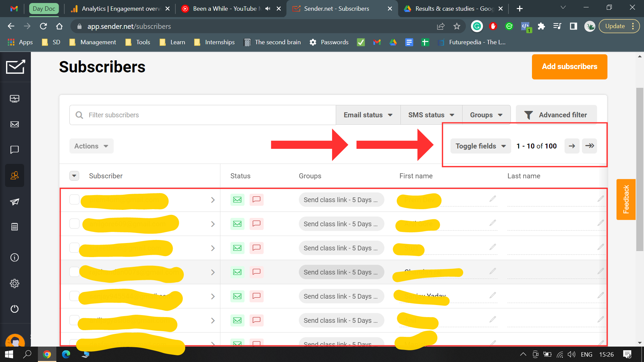Click the power logout icon in sidebar

[x=14, y=309]
